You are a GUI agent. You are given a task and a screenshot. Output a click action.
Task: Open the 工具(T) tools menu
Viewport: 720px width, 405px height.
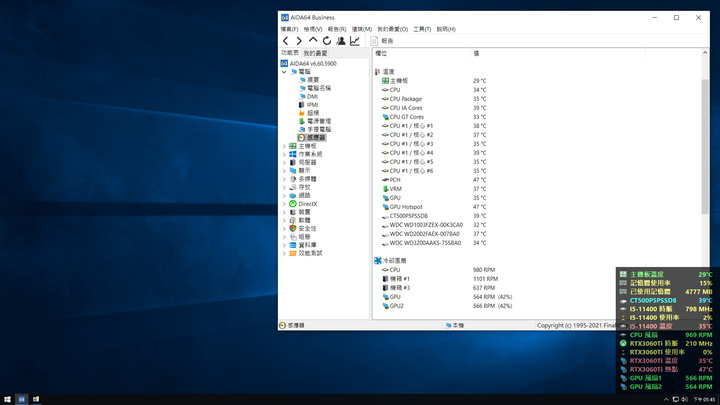coord(422,29)
